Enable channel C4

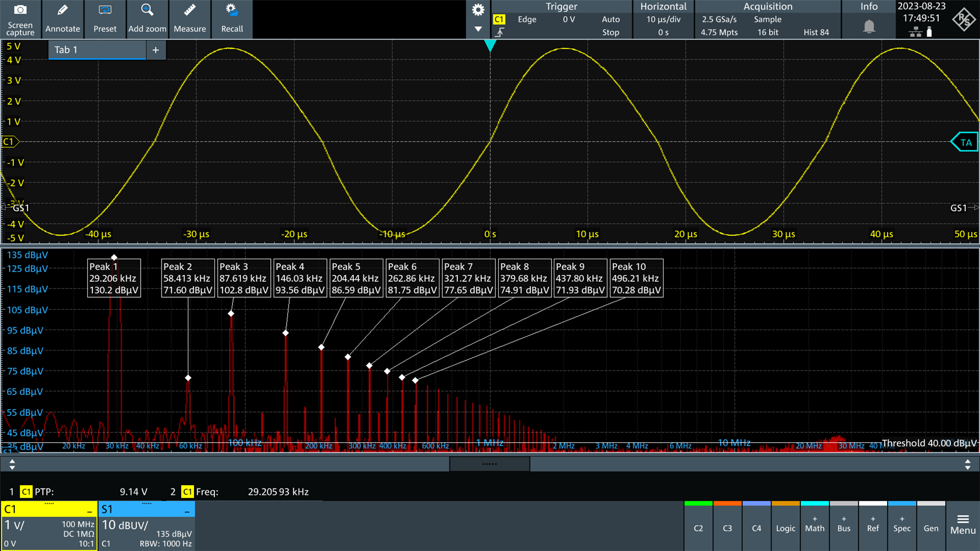pyautogui.click(x=756, y=527)
